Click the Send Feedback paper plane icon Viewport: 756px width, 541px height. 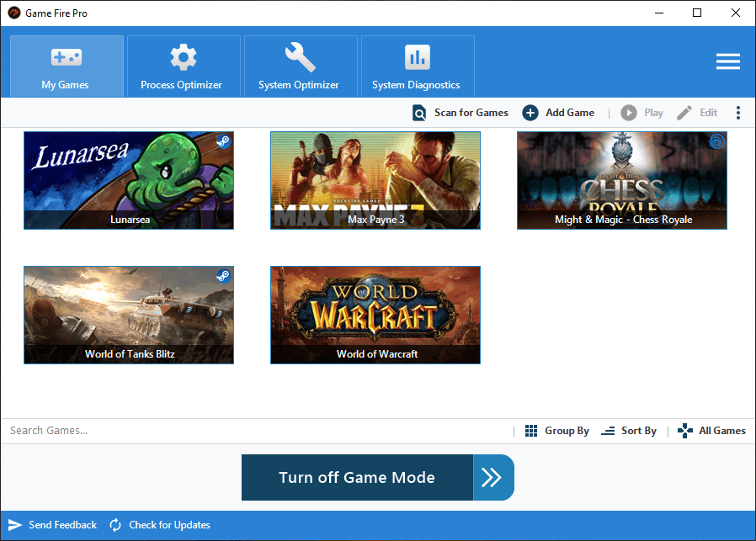coord(15,525)
